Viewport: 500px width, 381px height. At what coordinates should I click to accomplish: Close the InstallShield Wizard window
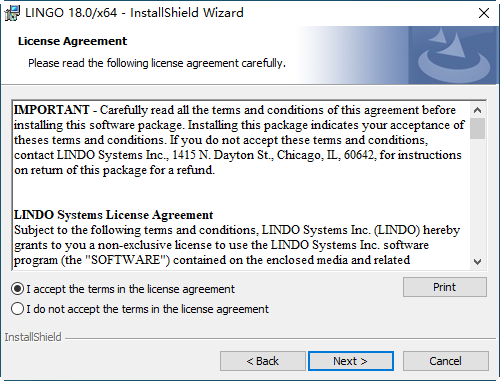coord(484,13)
